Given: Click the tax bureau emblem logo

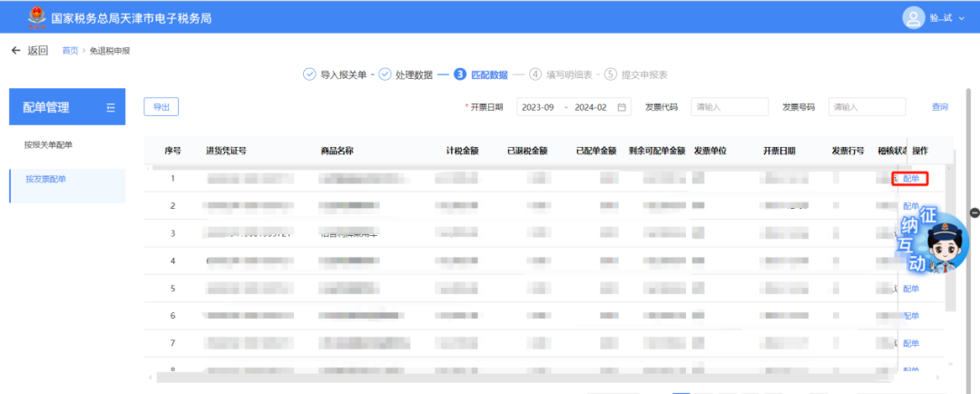Looking at the screenshot, I should pyautogui.click(x=37, y=17).
